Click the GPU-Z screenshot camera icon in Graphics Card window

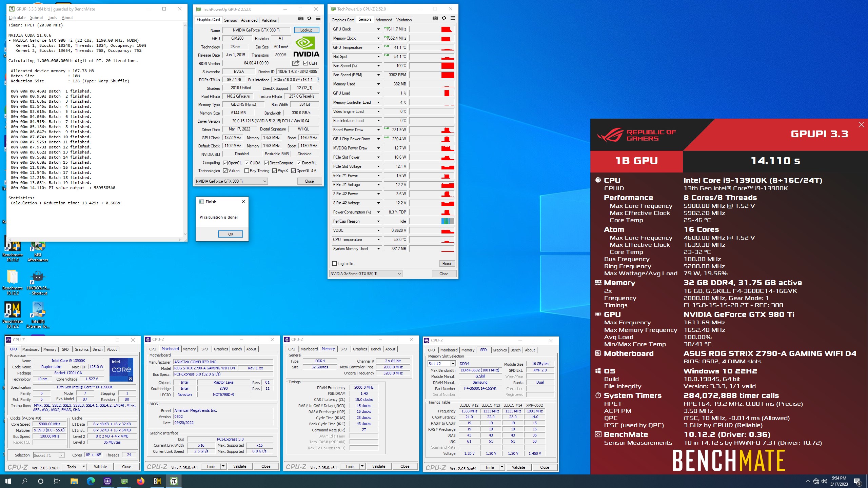301,18
